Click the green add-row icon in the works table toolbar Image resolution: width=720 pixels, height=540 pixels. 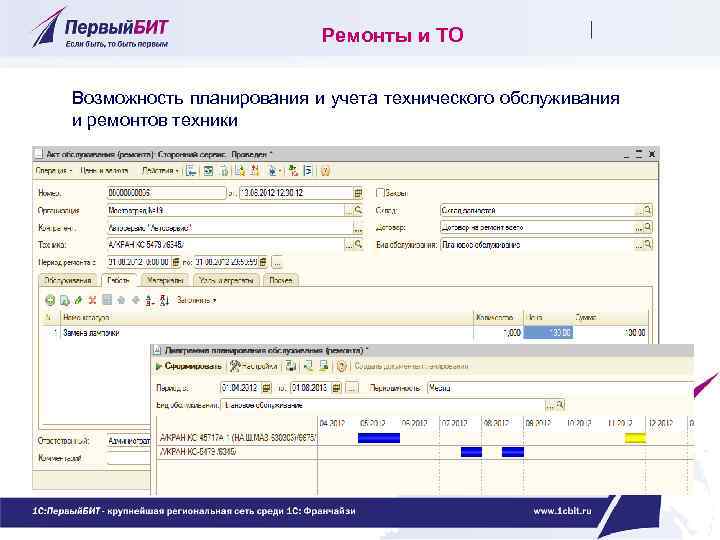click(50, 300)
